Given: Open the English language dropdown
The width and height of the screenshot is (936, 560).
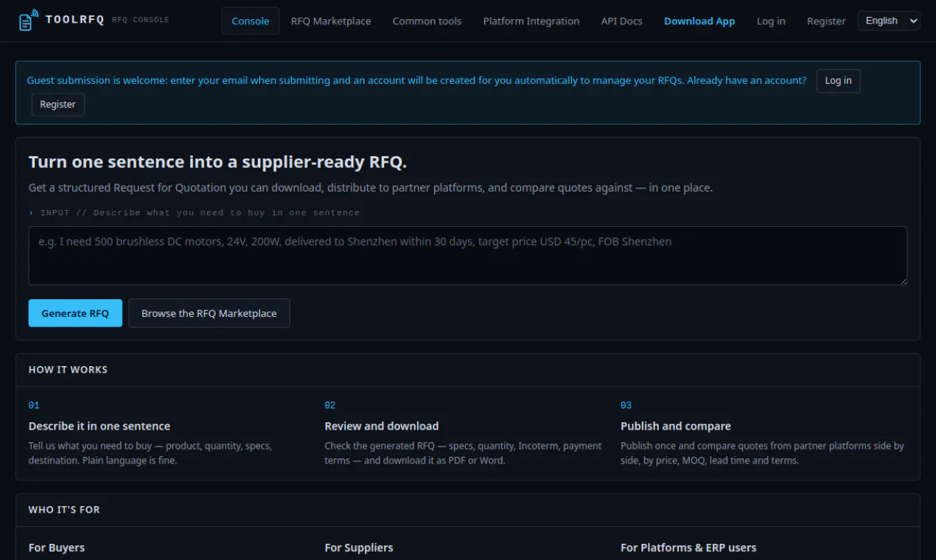Looking at the screenshot, I should (889, 21).
